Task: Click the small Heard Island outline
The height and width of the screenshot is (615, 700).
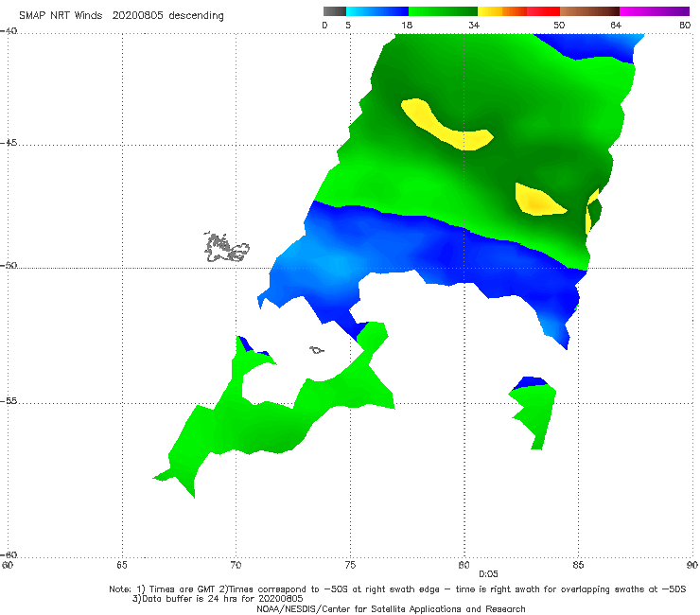Action: click(x=317, y=350)
